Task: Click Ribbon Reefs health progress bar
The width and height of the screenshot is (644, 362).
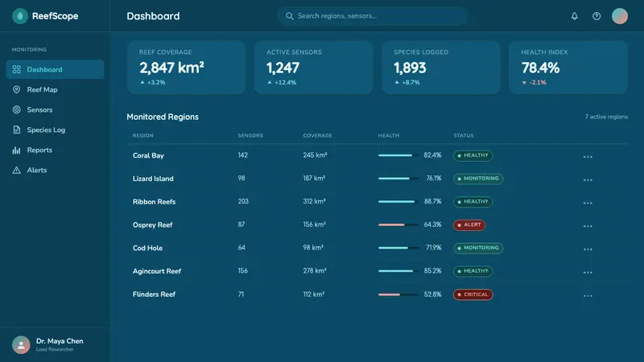Action: point(398,202)
